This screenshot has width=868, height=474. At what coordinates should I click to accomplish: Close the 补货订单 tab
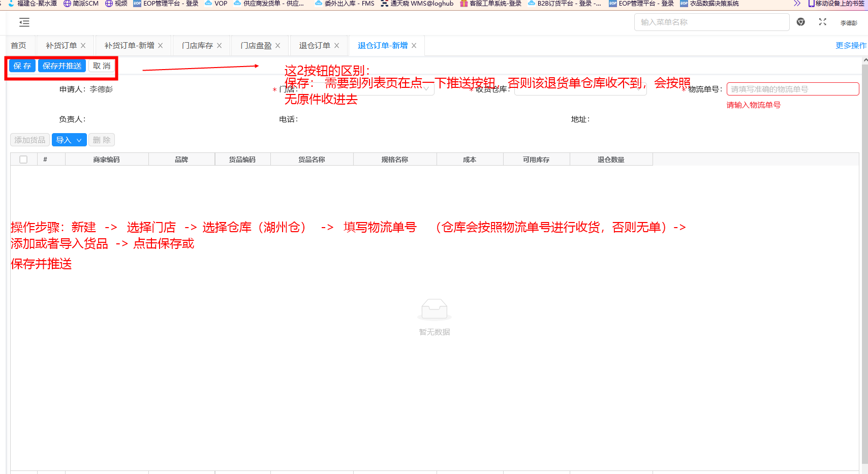pyautogui.click(x=83, y=46)
